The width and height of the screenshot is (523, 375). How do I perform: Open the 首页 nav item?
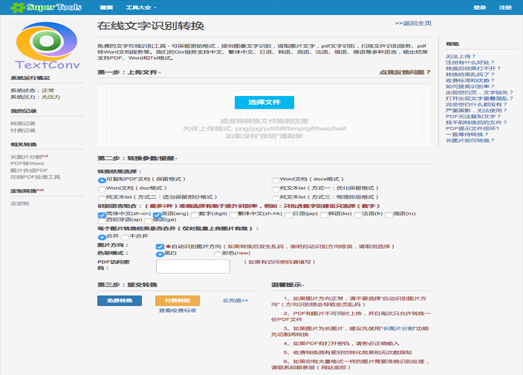106,7
